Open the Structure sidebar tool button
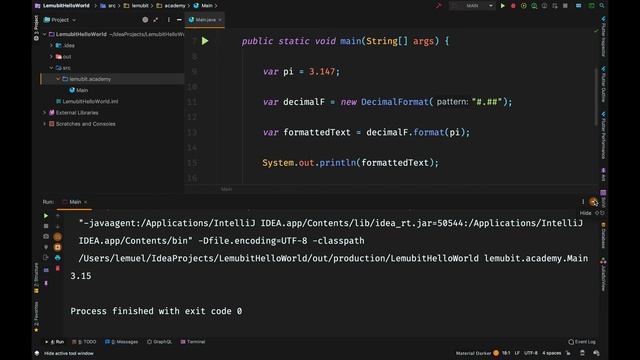This screenshot has height=360, width=640. click(36, 278)
